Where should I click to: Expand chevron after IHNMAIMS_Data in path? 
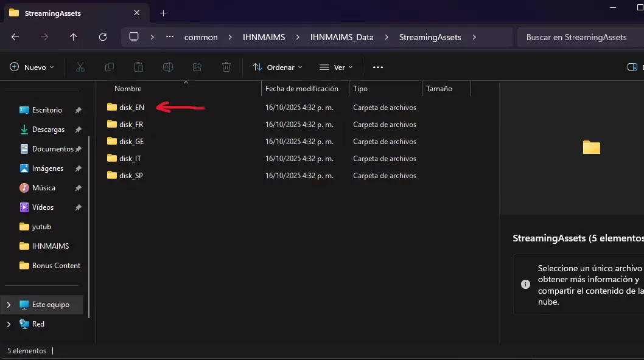[x=387, y=37]
